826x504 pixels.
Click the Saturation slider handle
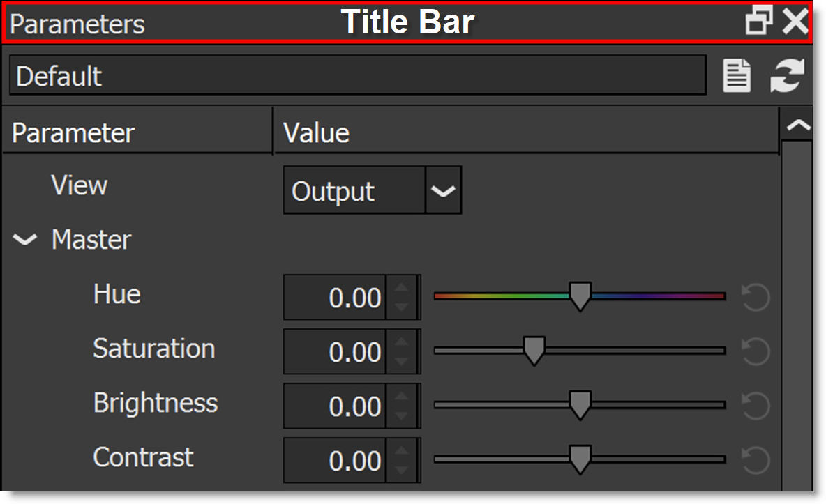point(534,351)
